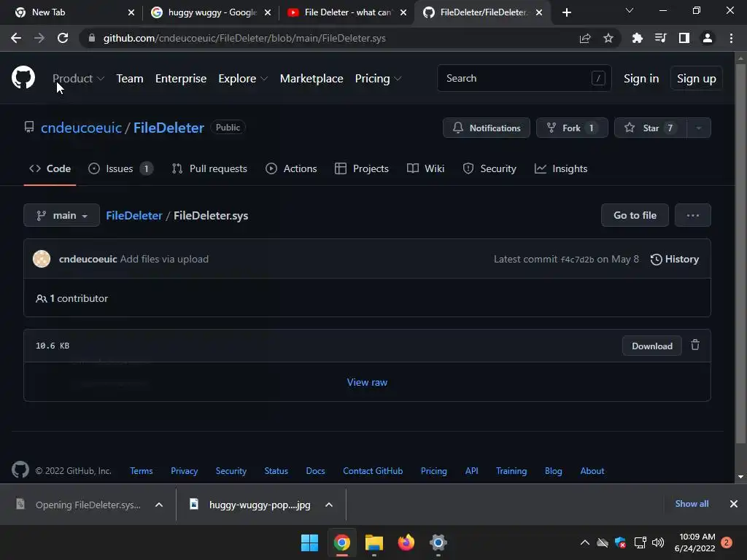This screenshot has height=560, width=747.
Task: Switch to the Code tab
Action: pos(50,168)
